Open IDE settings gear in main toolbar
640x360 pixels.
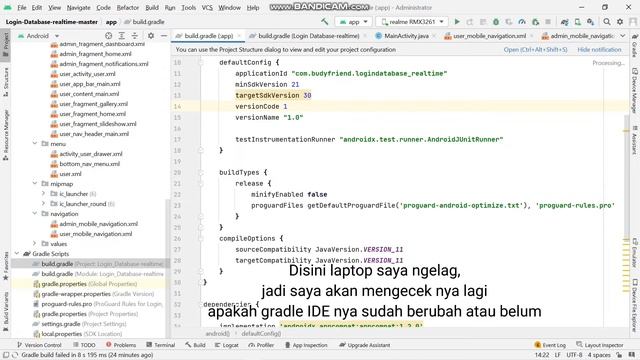620,22
